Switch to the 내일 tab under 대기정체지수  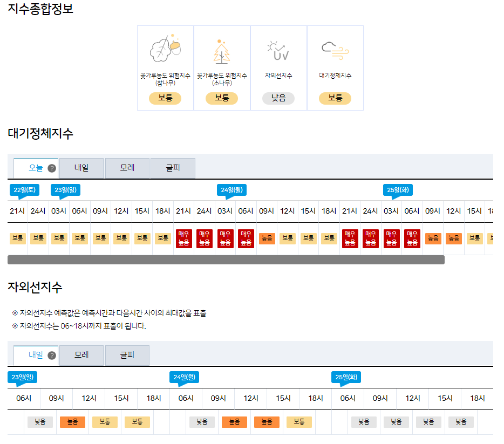click(x=81, y=168)
